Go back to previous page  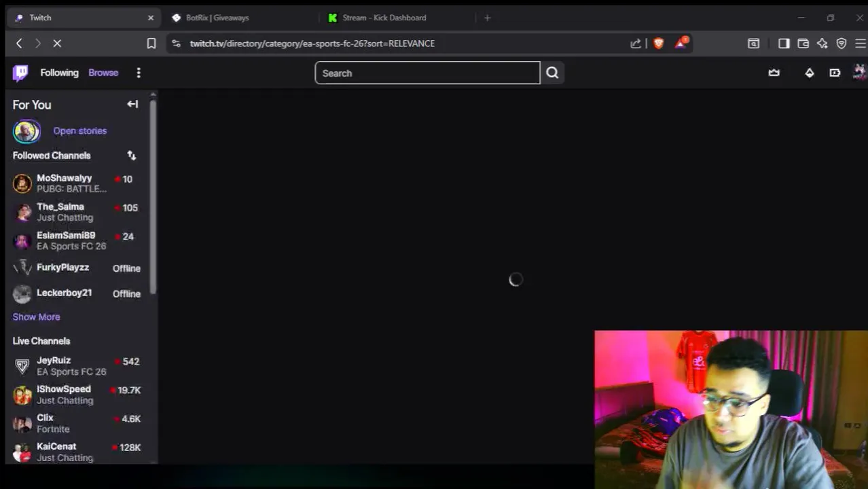[x=19, y=43]
